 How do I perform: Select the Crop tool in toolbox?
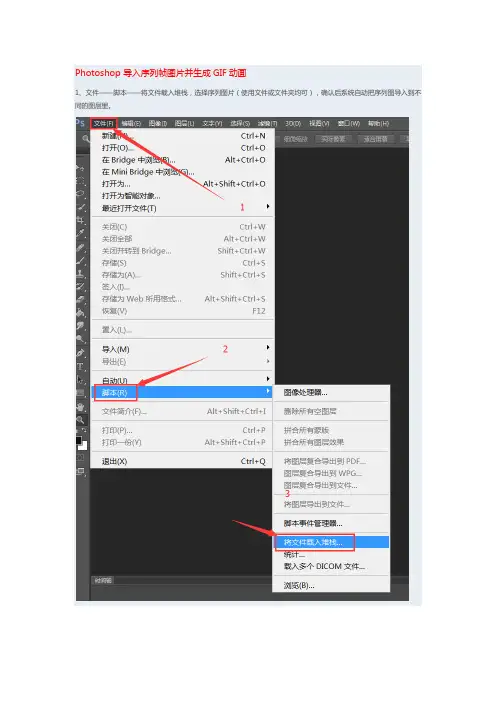tap(81, 220)
